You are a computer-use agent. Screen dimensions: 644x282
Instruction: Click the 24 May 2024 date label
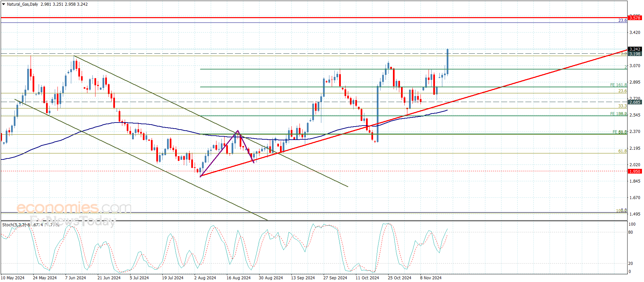point(45,278)
